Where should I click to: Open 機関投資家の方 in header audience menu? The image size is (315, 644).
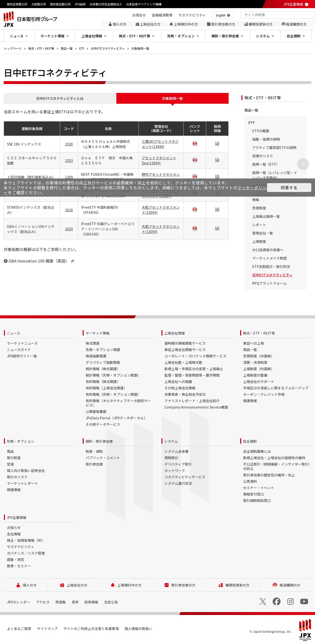(x=258, y=24)
